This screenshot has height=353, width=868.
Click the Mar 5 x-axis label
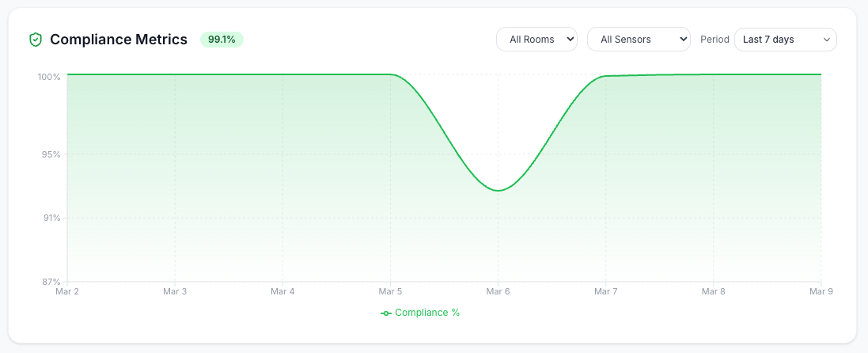point(390,291)
